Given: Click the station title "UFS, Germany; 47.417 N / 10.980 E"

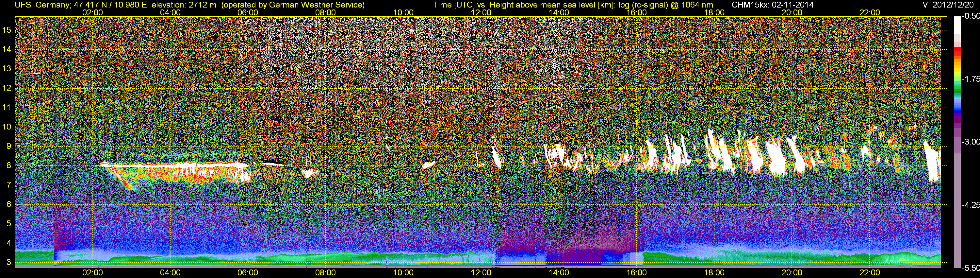Looking at the screenshot, I should click(x=81, y=5).
